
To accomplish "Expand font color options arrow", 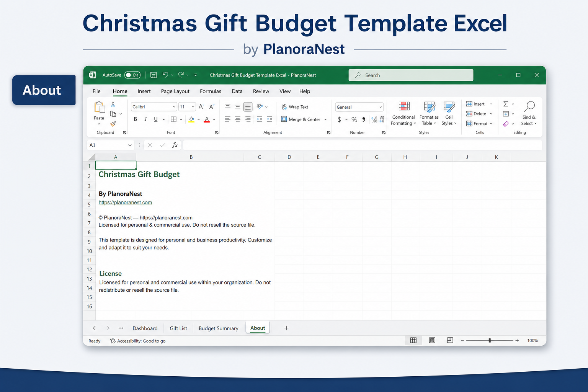I will [x=214, y=119].
